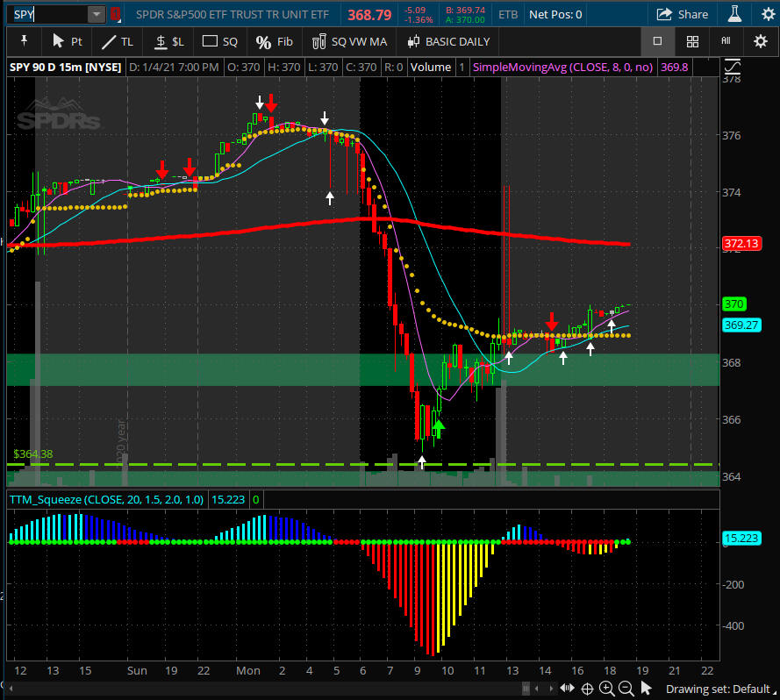Select the Pt pointer tool
780x700 pixels.
pyautogui.click(x=68, y=41)
